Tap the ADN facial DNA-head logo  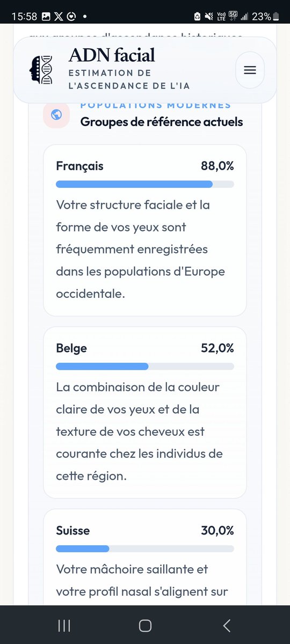tap(42, 70)
